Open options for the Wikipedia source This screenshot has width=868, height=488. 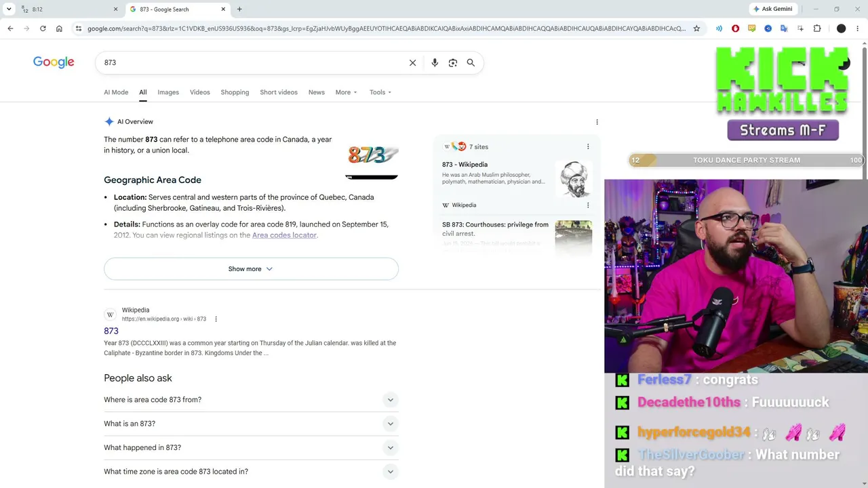coord(588,205)
